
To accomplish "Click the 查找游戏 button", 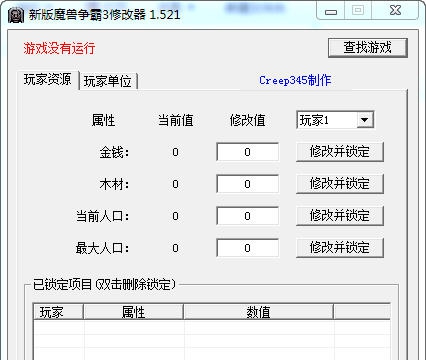I will click(x=368, y=48).
